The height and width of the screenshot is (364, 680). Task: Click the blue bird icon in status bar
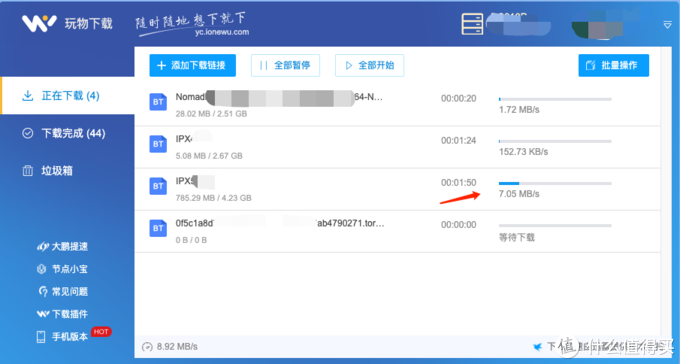(x=537, y=347)
